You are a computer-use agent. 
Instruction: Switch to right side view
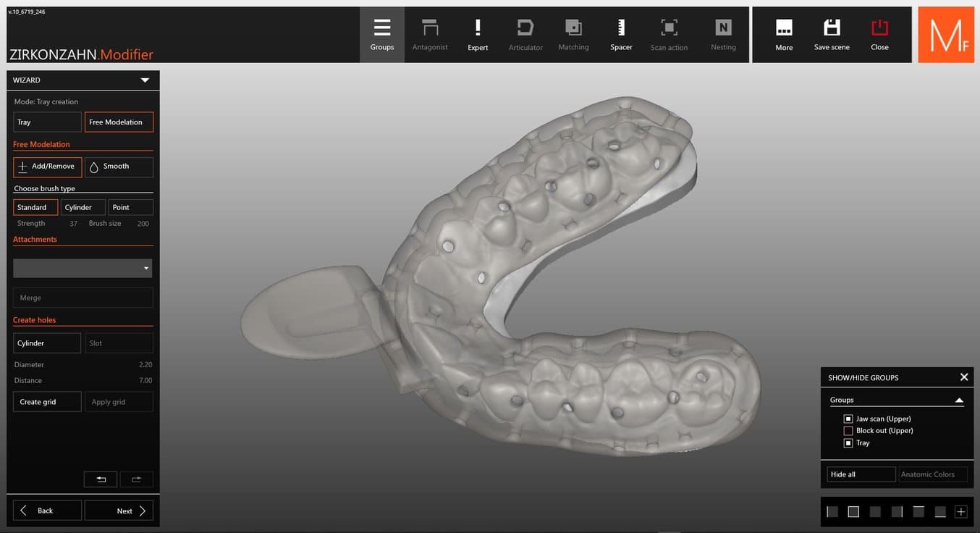coord(897,512)
